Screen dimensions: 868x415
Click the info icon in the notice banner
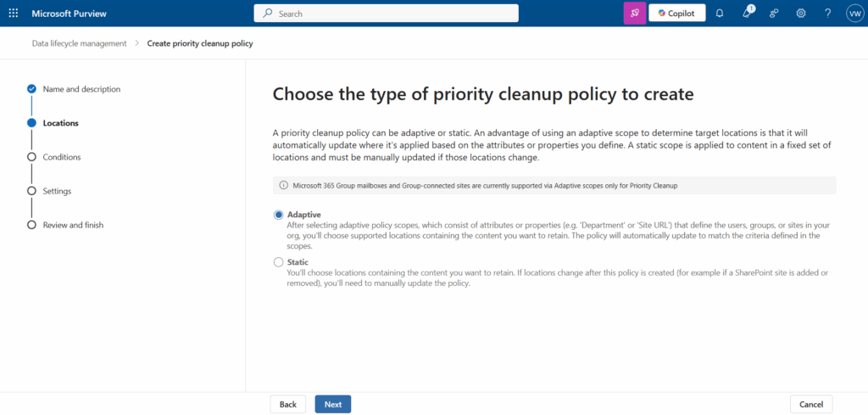coord(284,185)
